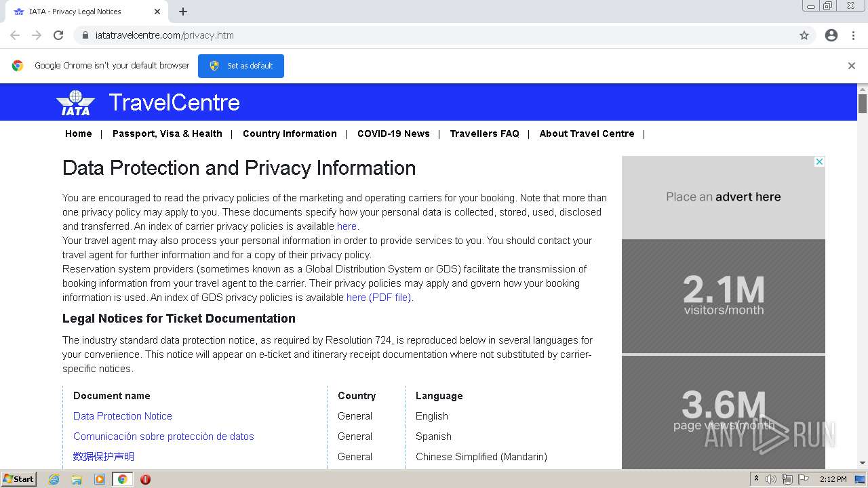Reload the page with refresh icon
This screenshot has height=488, width=868.
(x=58, y=35)
